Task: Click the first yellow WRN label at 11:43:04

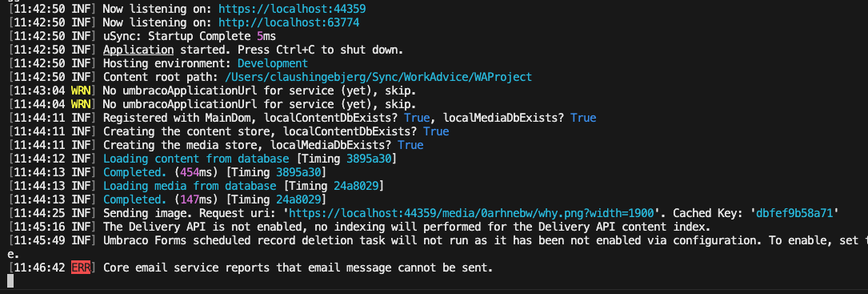Action: point(80,91)
